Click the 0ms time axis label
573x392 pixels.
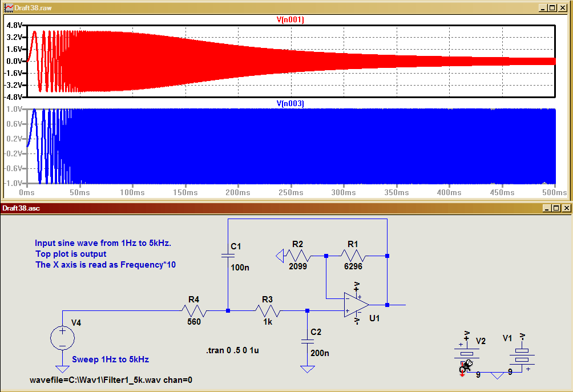27,192
